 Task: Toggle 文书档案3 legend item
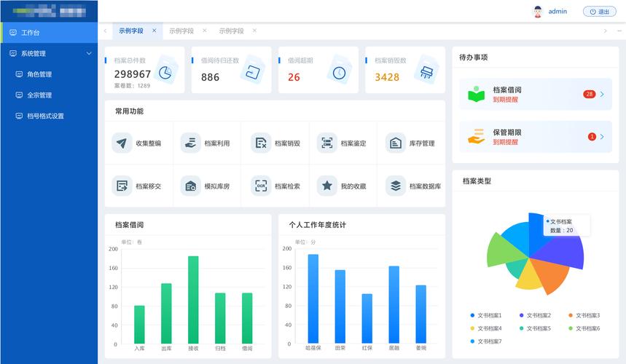click(x=584, y=315)
